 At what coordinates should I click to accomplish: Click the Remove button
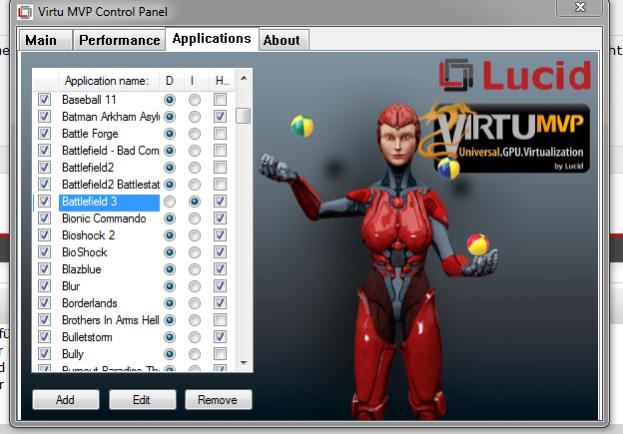218,399
